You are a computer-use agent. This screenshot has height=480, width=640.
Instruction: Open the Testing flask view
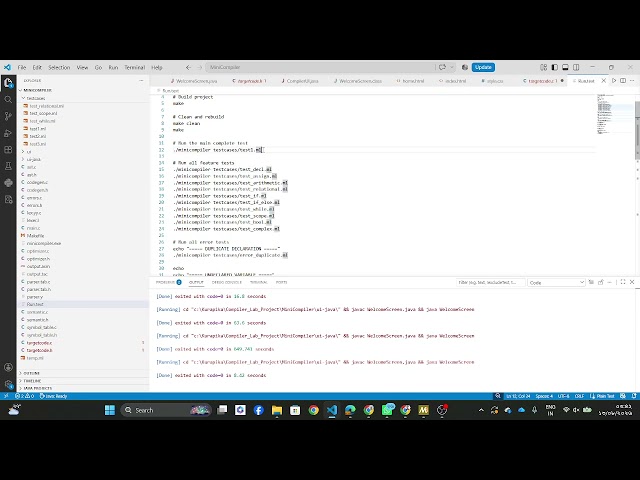8,166
